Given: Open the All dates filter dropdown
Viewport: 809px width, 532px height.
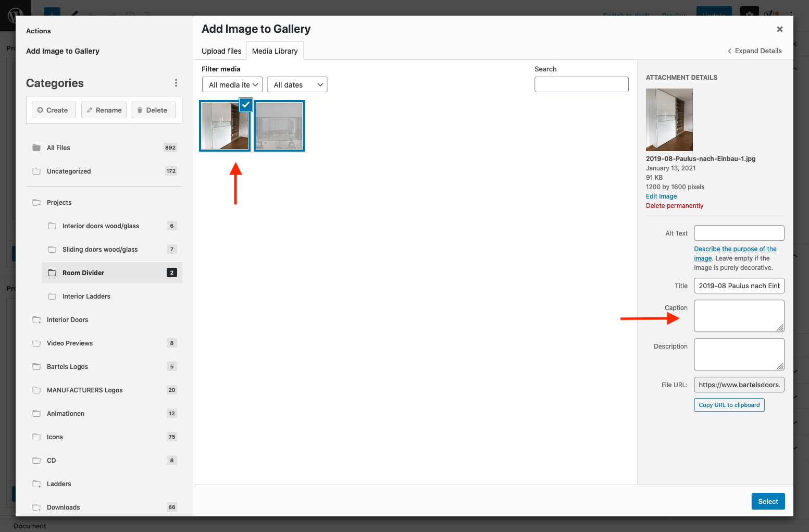Looking at the screenshot, I should 297,85.
